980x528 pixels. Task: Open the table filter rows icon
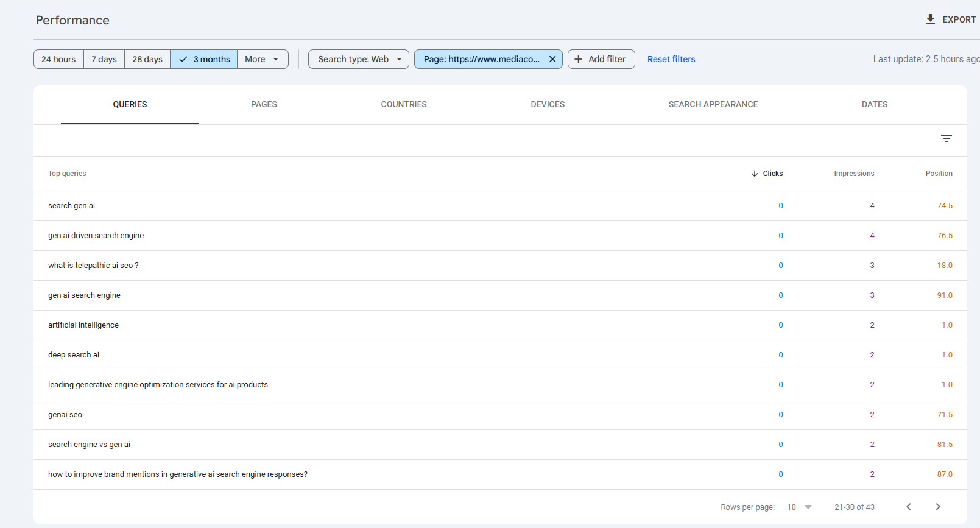(x=946, y=138)
